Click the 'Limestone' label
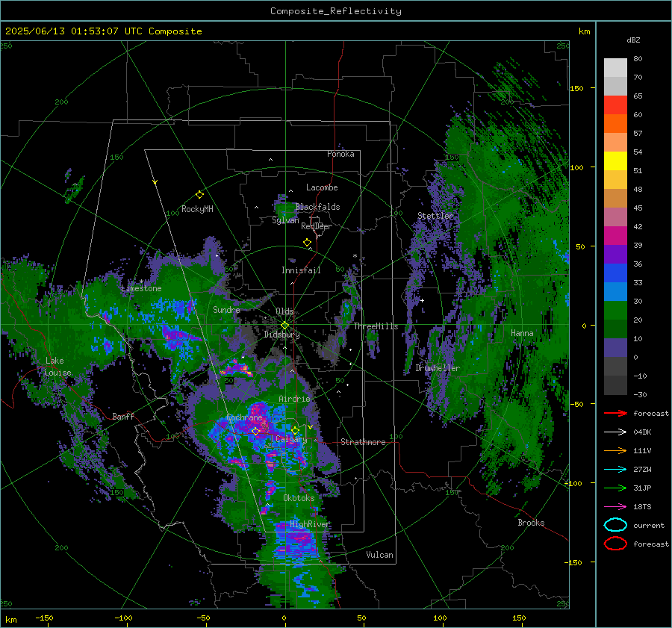This screenshot has width=672, height=628. coord(141,288)
